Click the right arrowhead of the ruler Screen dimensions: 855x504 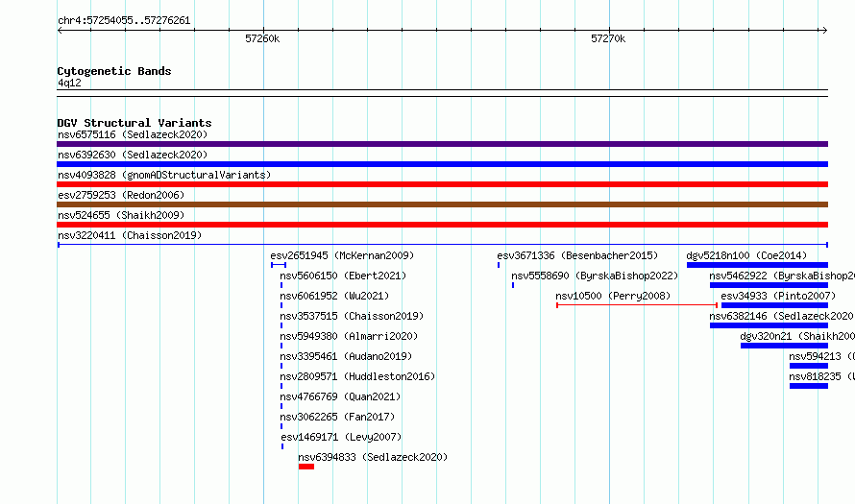click(x=825, y=31)
